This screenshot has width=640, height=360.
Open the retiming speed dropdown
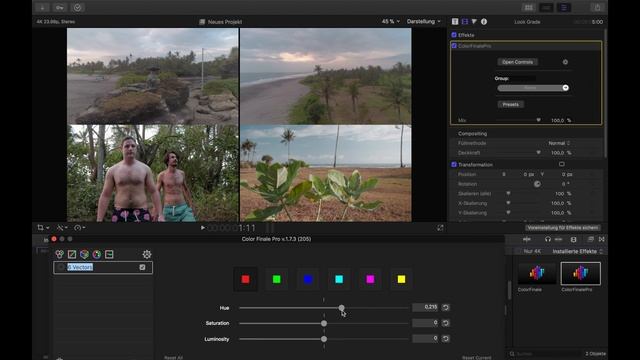[x=80, y=228]
